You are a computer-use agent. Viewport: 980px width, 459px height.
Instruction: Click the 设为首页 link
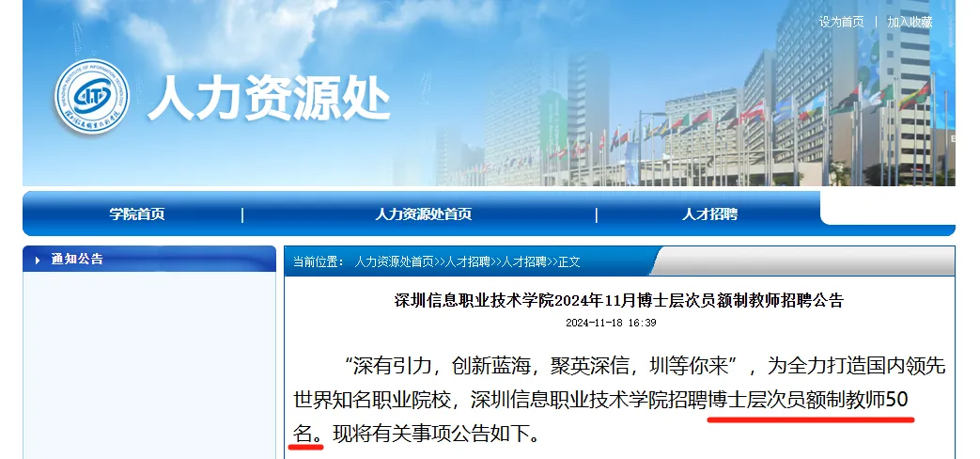[x=841, y=22]
